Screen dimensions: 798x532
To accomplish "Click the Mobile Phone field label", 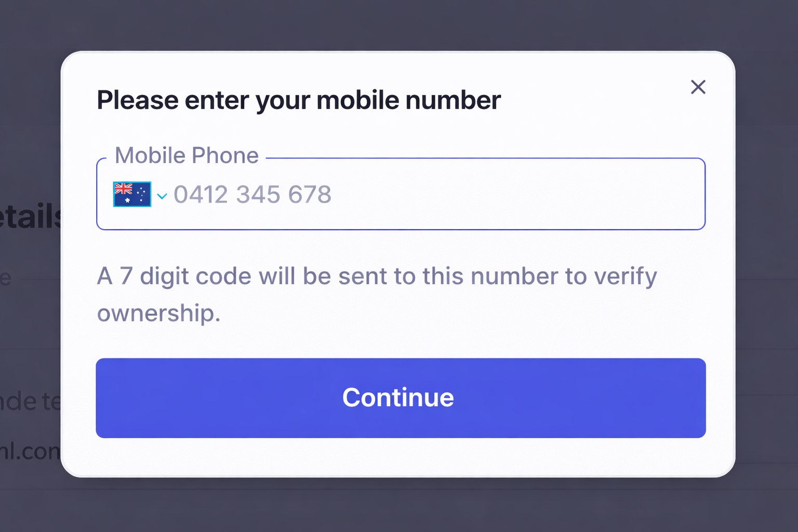I will click(187, 155).
